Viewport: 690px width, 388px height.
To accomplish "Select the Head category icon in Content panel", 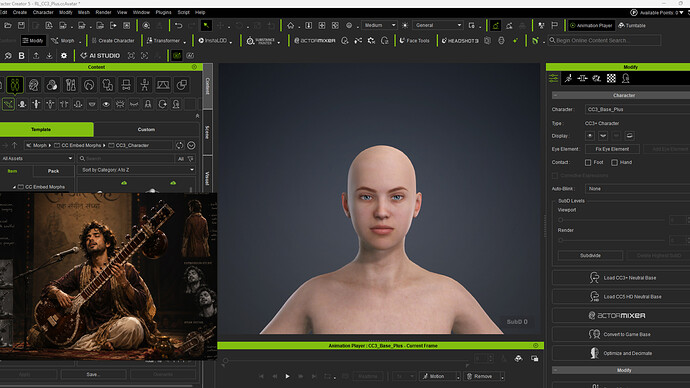I will point(33,85).
